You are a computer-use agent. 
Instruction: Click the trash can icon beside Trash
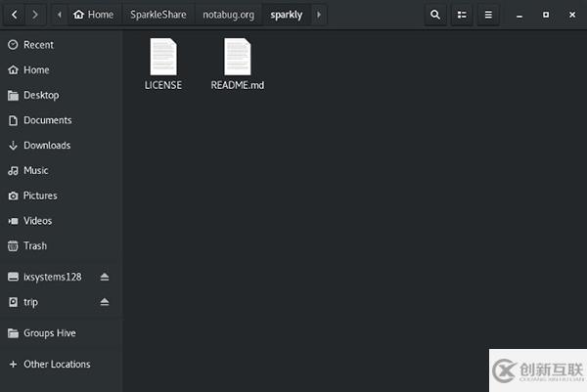tap(13, 245)
